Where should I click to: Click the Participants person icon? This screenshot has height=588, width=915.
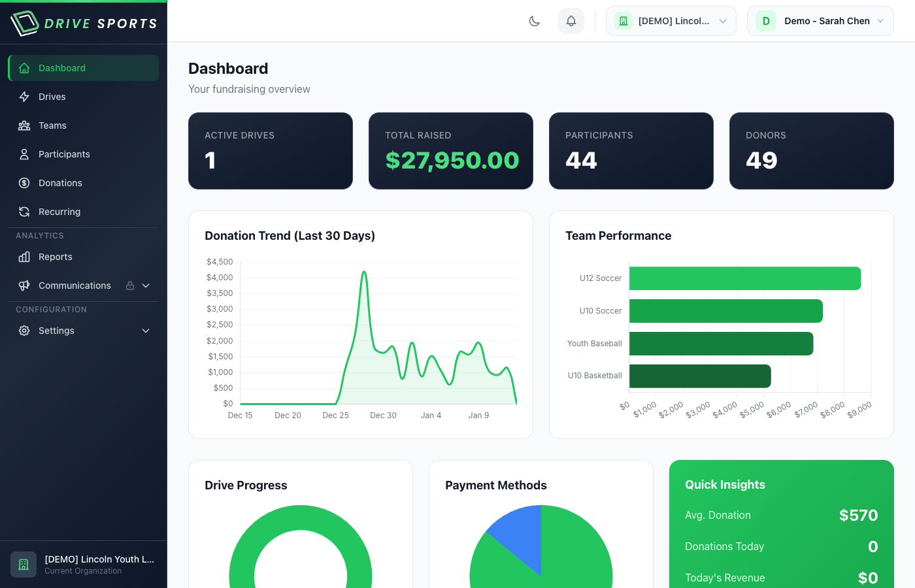[x=24, y=154]
